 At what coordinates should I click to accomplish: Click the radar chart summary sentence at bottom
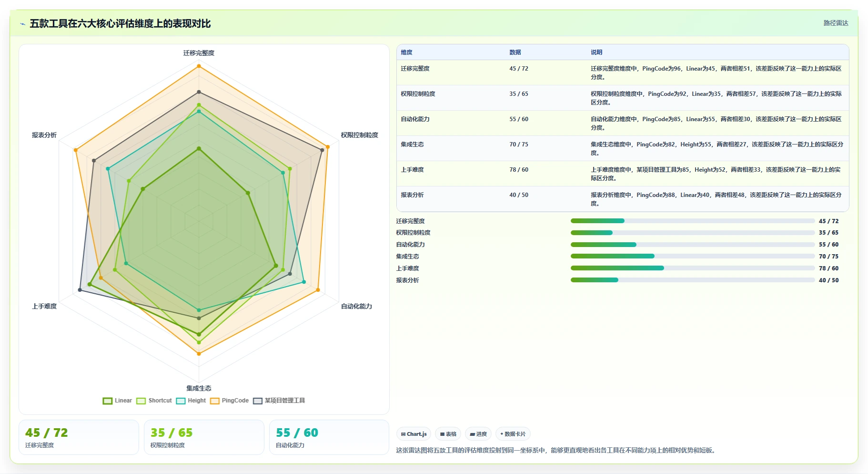tap(557, 450)
